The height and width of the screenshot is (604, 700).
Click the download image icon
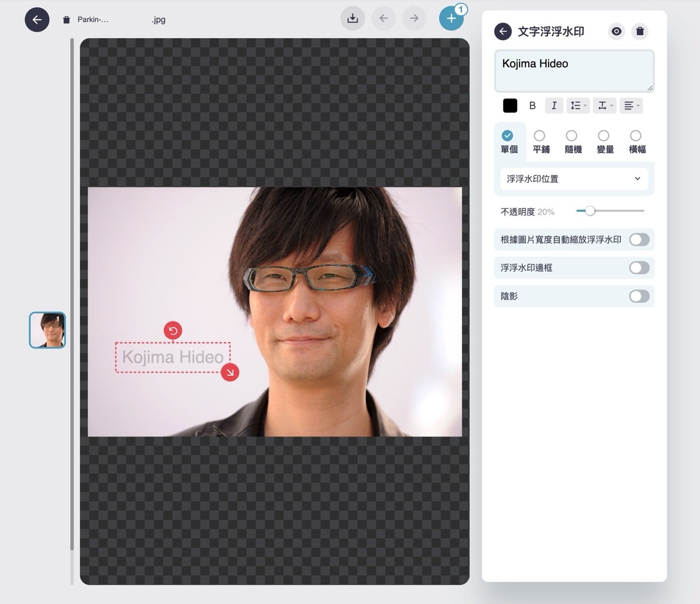click(353, 19)
